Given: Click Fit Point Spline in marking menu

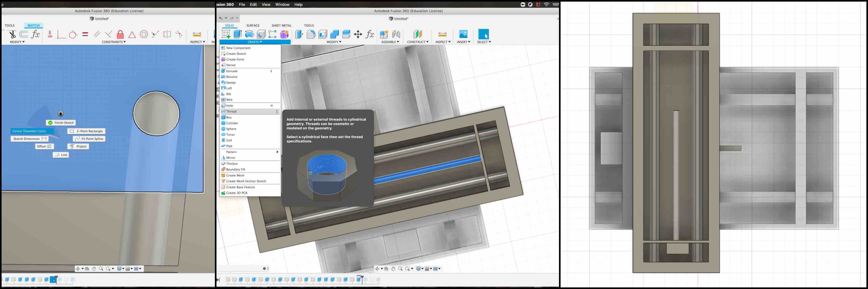Looking at the screenshot, I should click(x=89, y=139).
